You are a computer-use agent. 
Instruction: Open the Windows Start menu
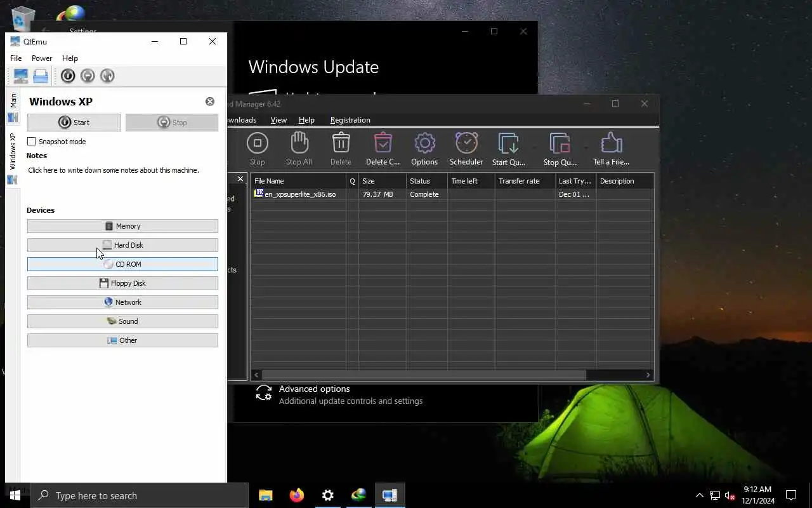(x=15, y=495)
